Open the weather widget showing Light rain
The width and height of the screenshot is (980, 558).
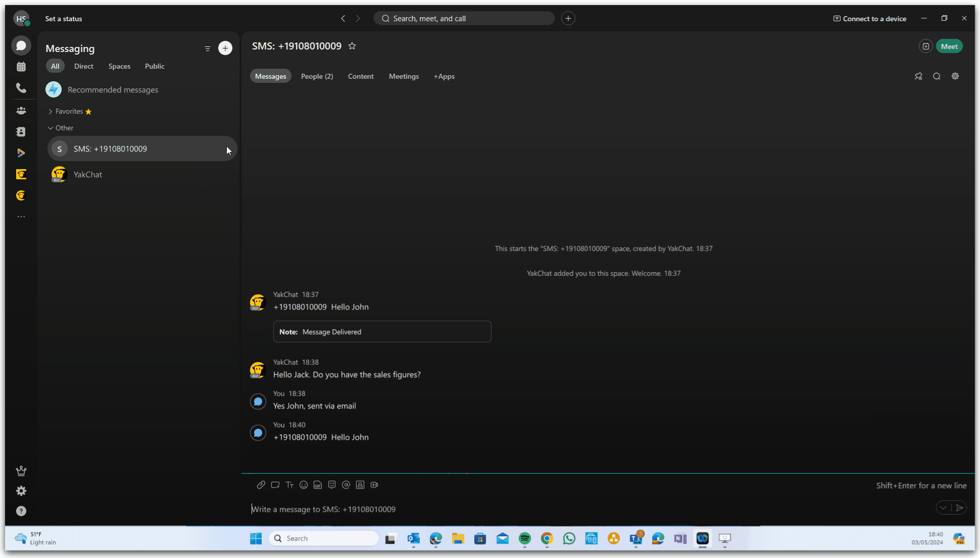[x=35, y=538]
